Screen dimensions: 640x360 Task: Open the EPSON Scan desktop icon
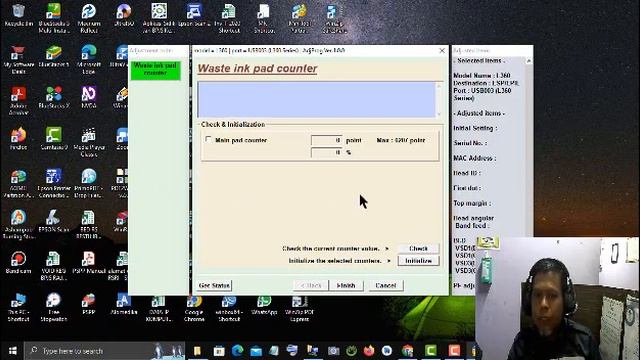tap(53, 221)
